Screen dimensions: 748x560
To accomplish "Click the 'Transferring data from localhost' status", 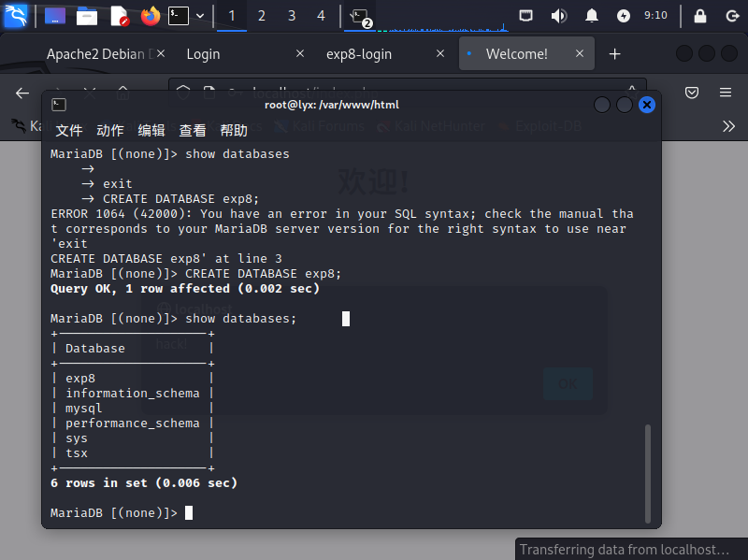I will click(624, 550).
